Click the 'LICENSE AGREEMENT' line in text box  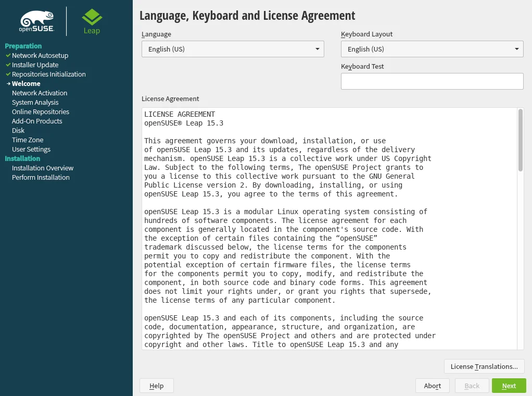(x=180, y=114)
